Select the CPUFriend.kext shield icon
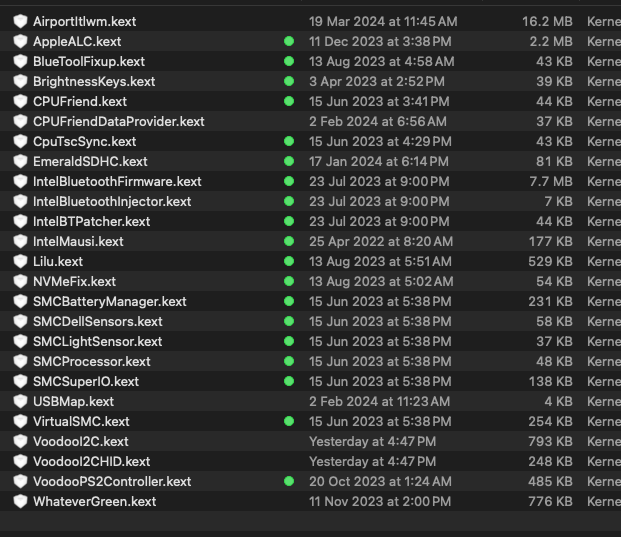 (x=20, y=101)
